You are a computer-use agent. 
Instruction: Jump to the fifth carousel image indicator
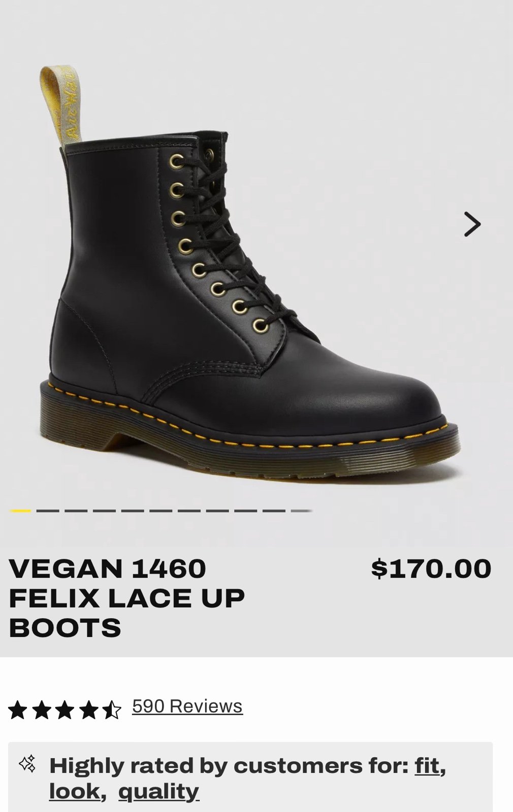point(133,511)
